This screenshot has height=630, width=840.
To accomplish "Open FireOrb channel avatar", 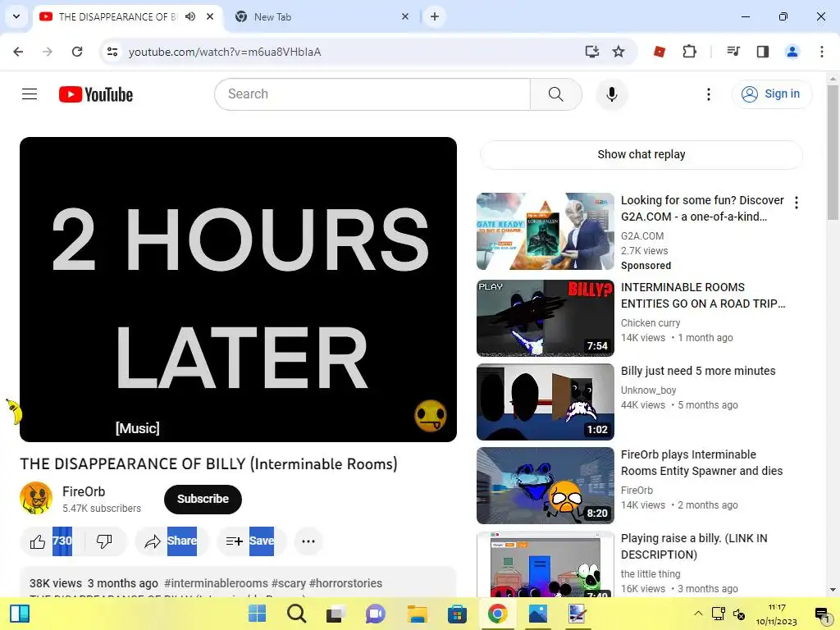I will pyautogui.click(x=36, y=498).
